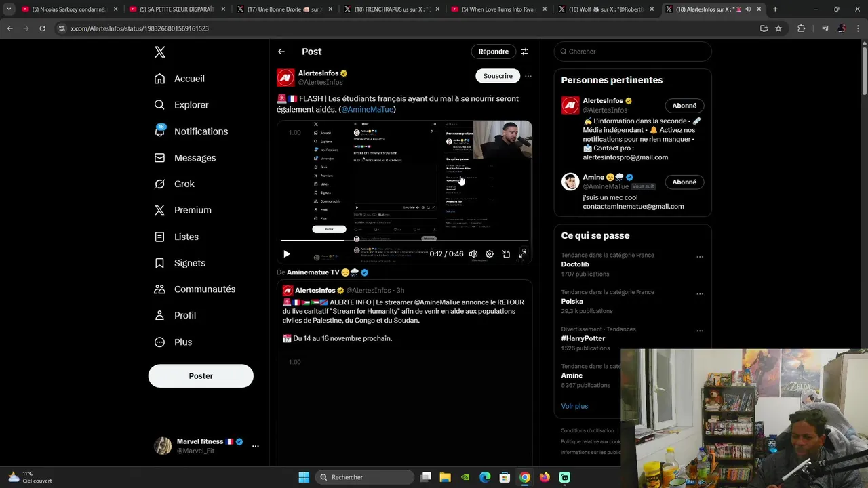The height and width of the screenshot is (488, 868).
Task: Click the back arrow beside Post
Action: tap(281, 52)
